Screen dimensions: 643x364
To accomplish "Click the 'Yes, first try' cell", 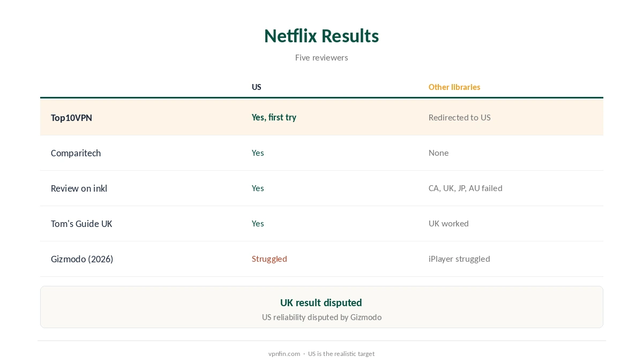I will [x=274, y=117].
